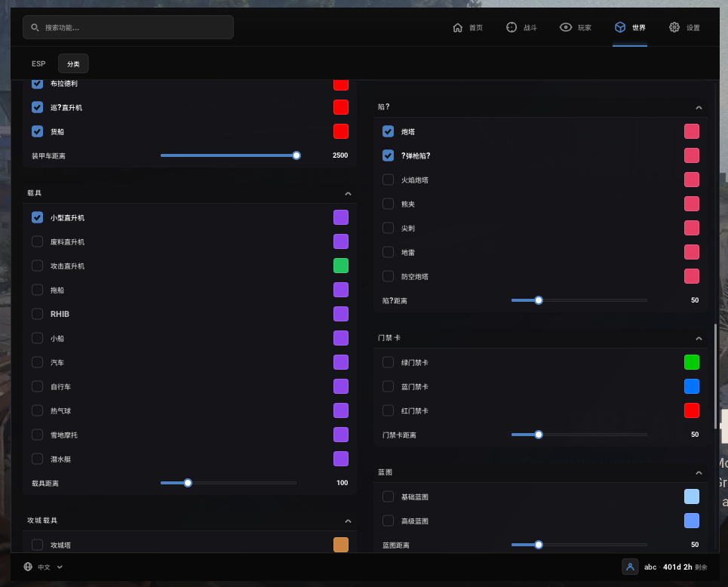This screenshot has height=587, width=728.
Task: Click the 雪地摩托 row label
Action: click(x=64, y=435)
